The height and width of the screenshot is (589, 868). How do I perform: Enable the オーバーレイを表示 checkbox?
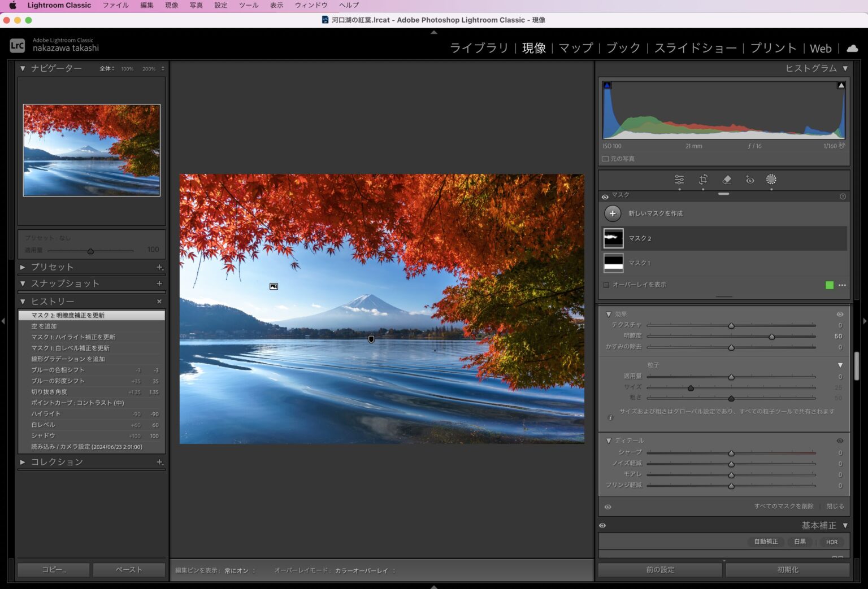pos(606,285)
